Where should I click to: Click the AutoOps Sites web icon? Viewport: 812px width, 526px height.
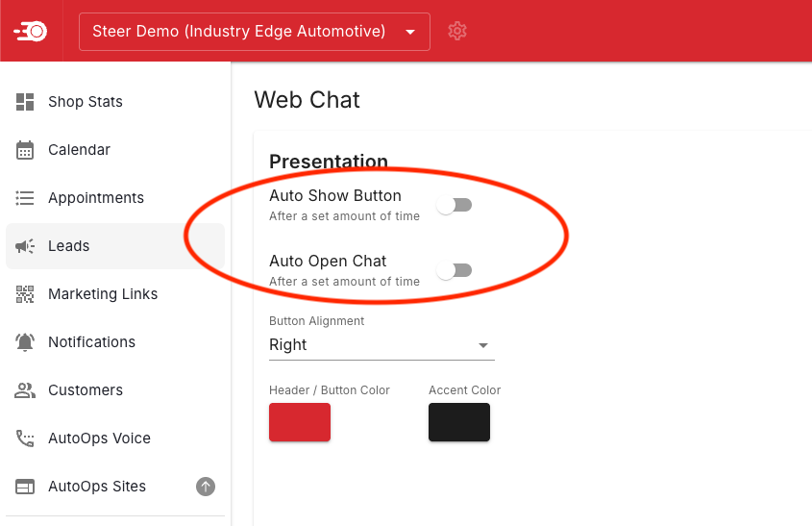pos(25,487)
